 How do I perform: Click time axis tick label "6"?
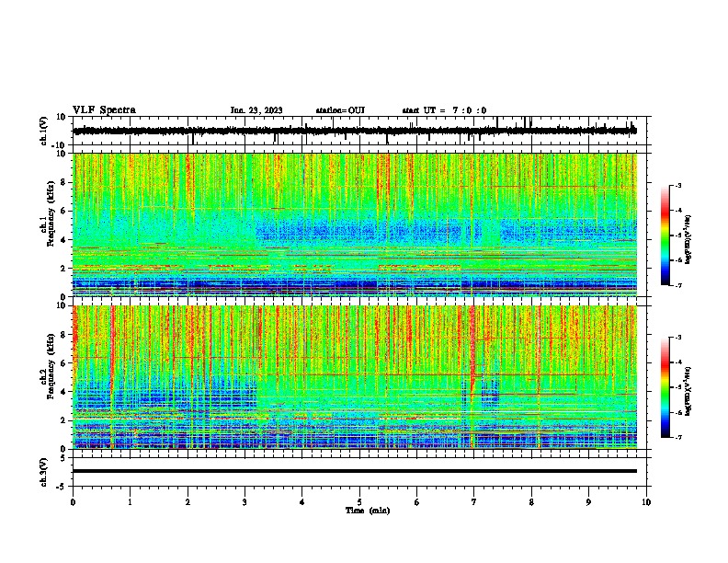(417, 502)
